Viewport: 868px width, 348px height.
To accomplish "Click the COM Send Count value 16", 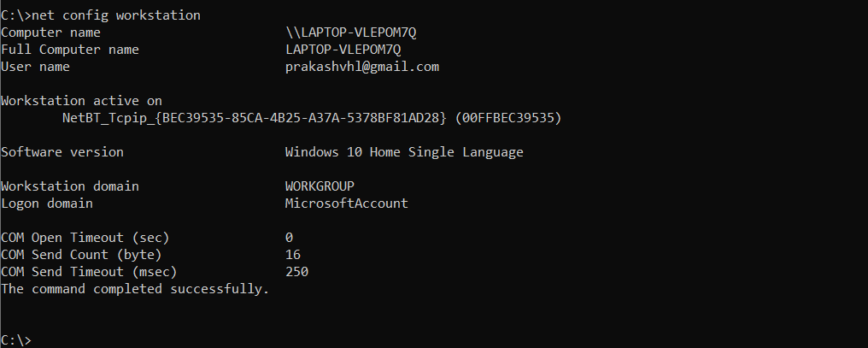I will 293,255.
